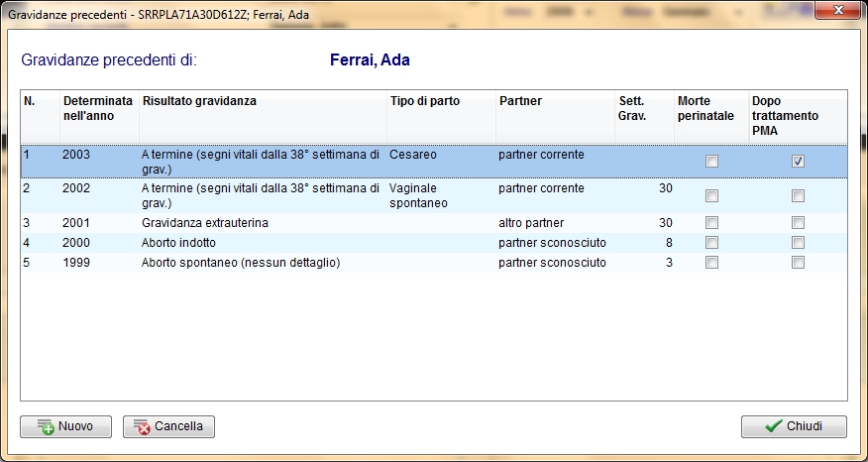Toggle Morte perinatale for 1999 row
The width and height of the screenshot is (868, 462).
(711, 263)
